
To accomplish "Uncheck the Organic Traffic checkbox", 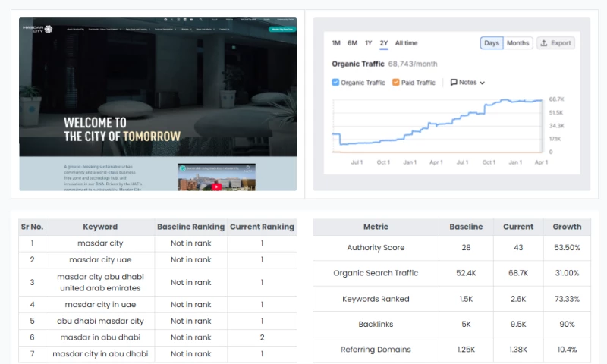I will pyautogui.click(x=336, y=83).
